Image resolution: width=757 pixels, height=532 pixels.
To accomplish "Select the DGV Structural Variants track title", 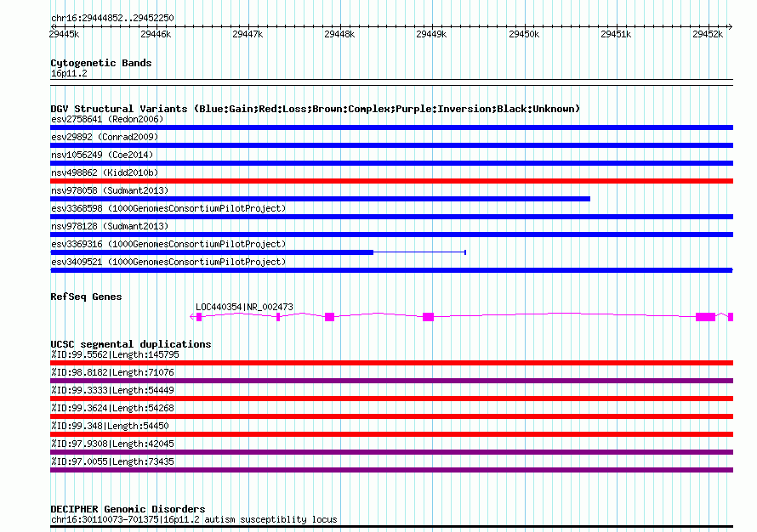I will tap(316, 109).
